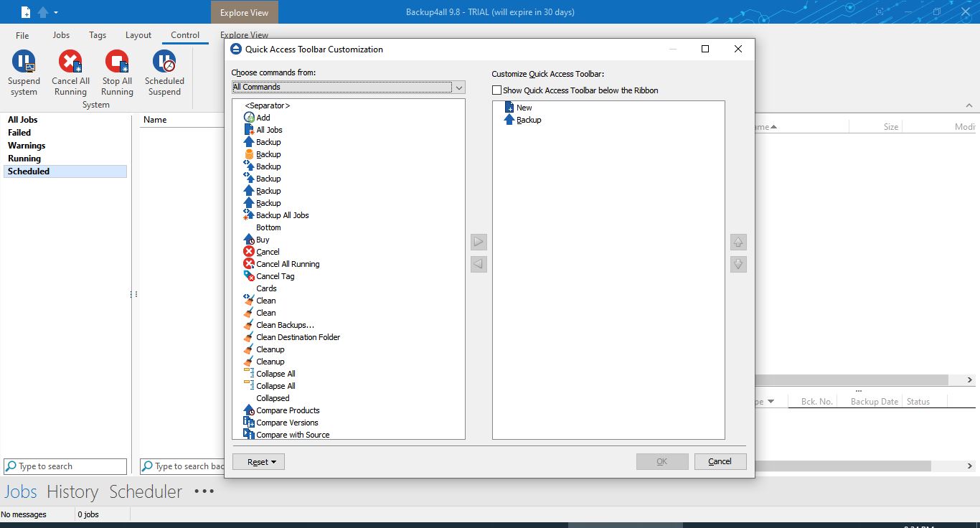Screen dimensions: 980x528
Task: Open the filter dropdown beside Bck. No.
Action: tap(771, 402)
